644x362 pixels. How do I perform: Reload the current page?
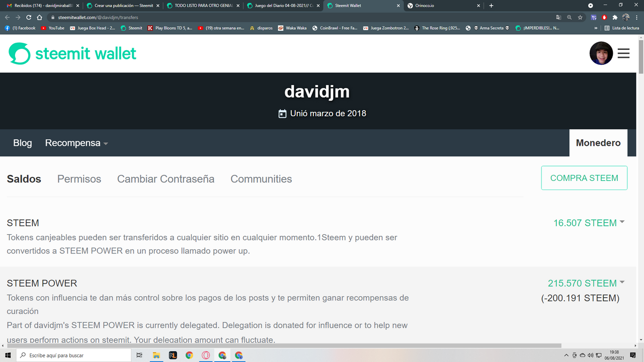pyautogui.click(x=29, y=17)
